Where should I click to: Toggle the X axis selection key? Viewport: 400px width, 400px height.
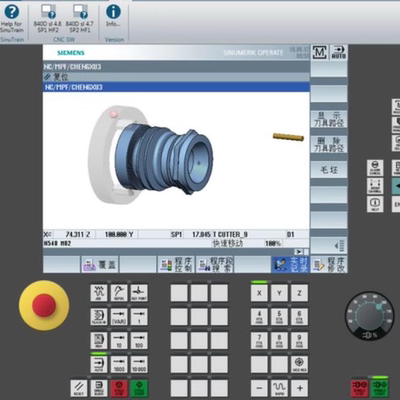click(259, 293)
